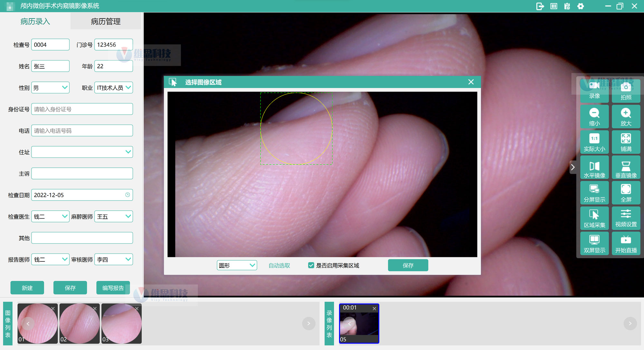Click the 拍照 take photo icon
The image size is (644, 350).
coord(626,91)
